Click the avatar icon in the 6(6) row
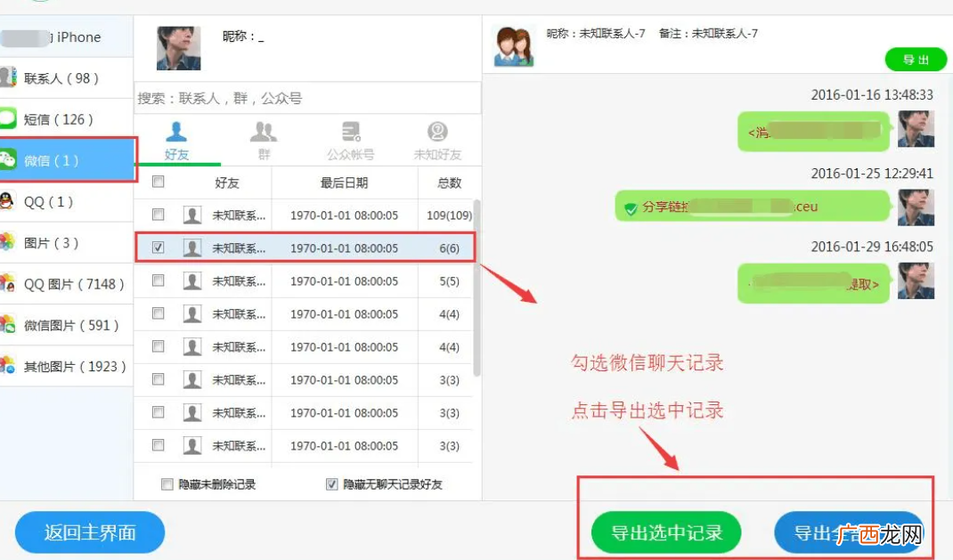 coord(192,248)
